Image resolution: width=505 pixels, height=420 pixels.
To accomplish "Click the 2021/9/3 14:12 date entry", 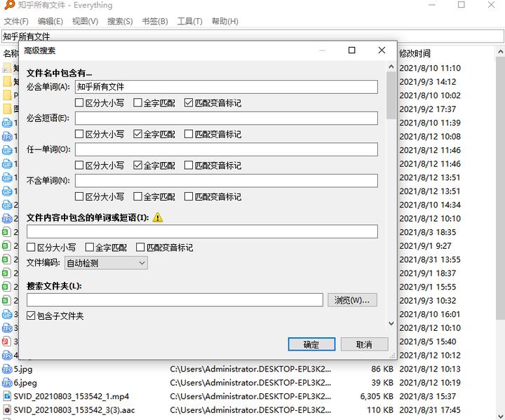I will 428,82.
